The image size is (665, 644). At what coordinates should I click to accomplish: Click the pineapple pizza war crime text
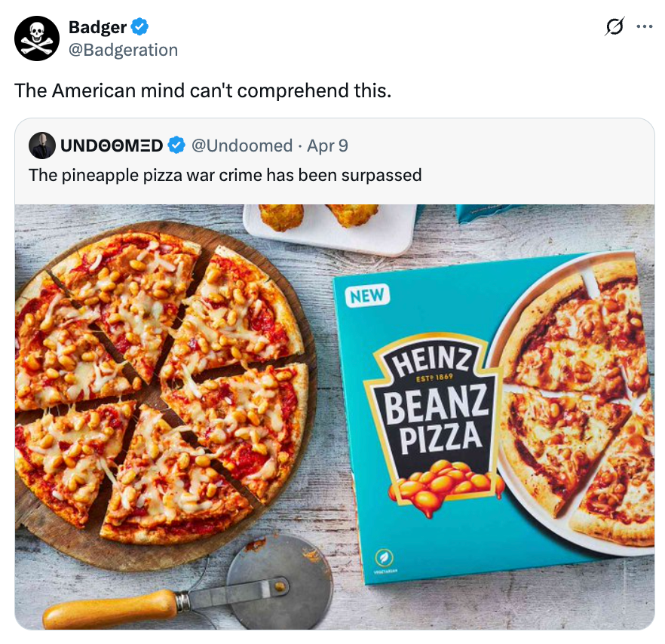pyautogui.click(x=224, y=175)
